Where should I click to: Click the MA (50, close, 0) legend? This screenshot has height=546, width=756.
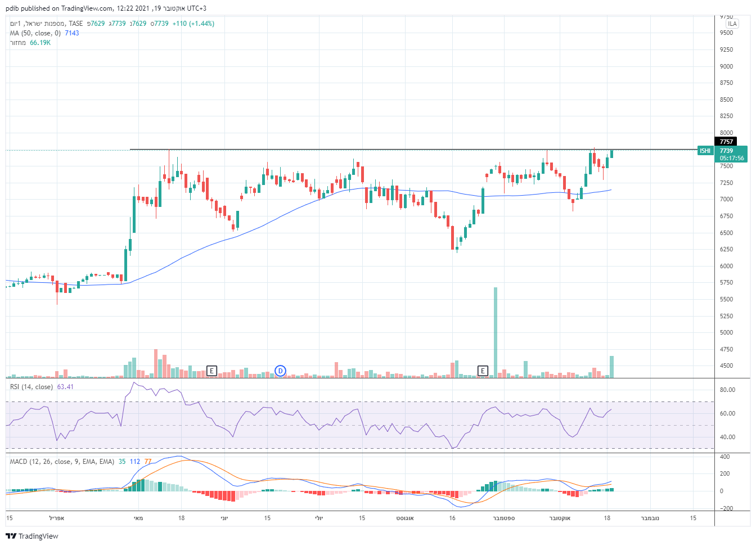click(35, 33)
